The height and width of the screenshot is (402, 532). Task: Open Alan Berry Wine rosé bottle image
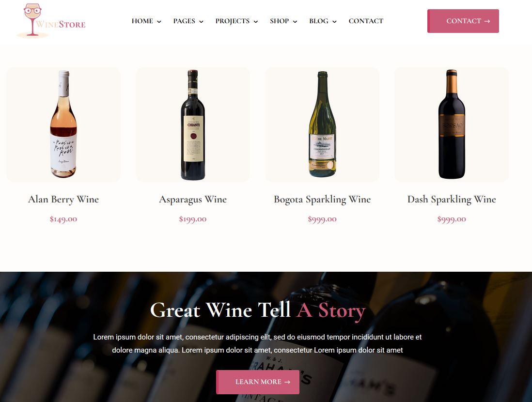(x=63, y=124)
